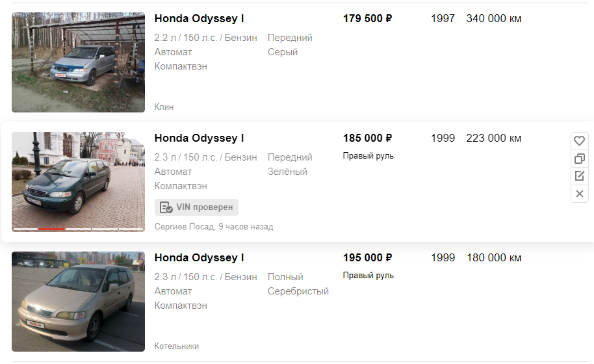The width and height of the screenshot is (594, 364).
Task: Click the Котельники location label
Action: pos(177,346)
